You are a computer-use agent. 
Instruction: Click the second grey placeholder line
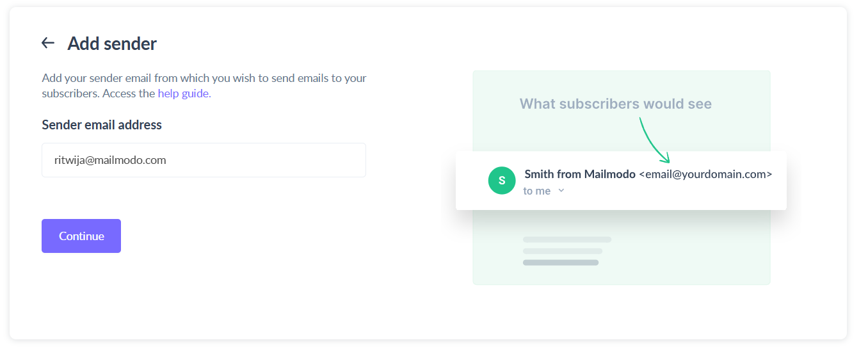(x=563, y=251)
